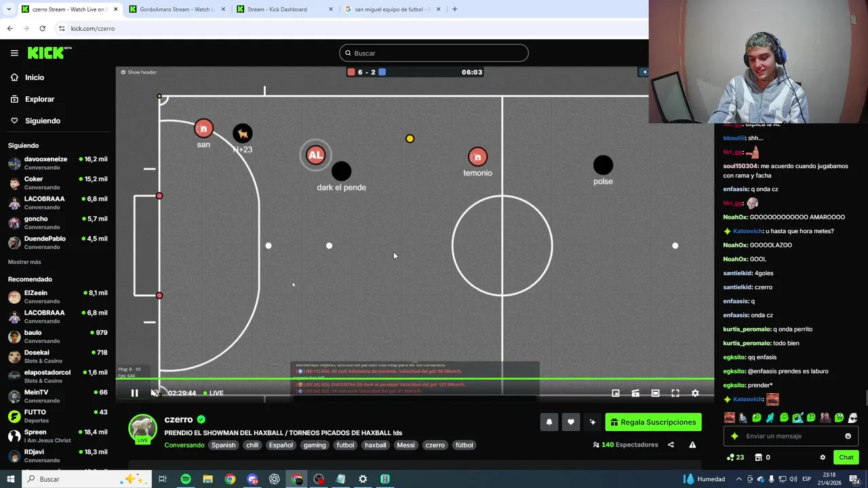Follow czerro with heart button

click(571, 422)
